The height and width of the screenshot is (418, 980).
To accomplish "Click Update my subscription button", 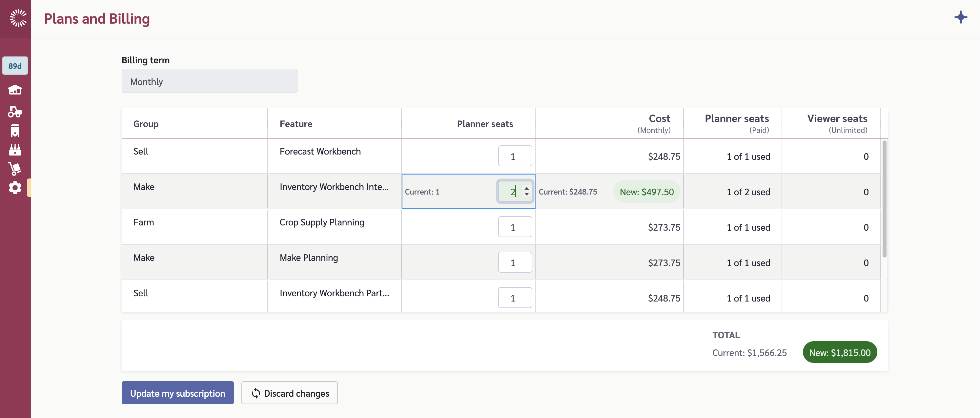I will point(177,393).
